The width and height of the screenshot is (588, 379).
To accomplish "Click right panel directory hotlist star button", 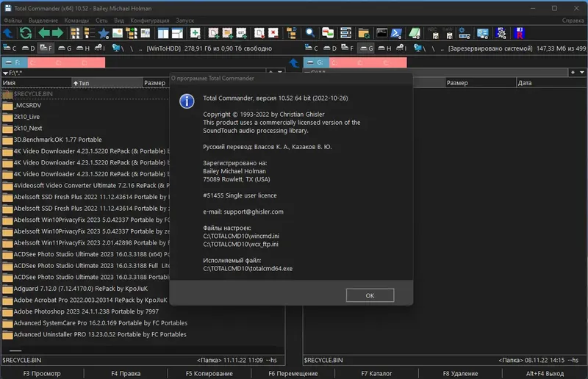I will tap(573, 72).
